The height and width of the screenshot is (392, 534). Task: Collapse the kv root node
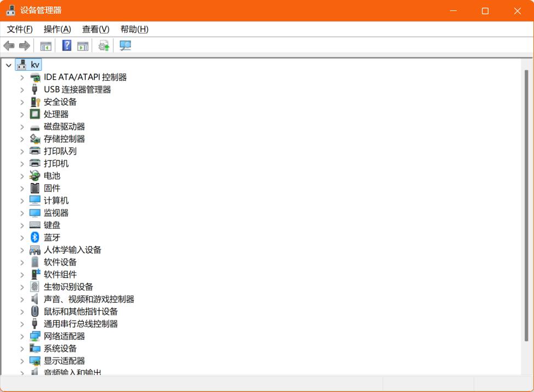pos(9,65)
